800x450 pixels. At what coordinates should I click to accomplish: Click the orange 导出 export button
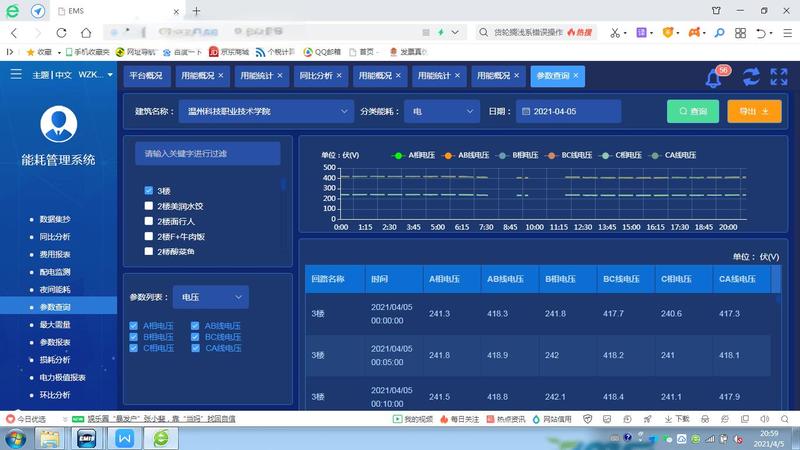pos(754,112)
